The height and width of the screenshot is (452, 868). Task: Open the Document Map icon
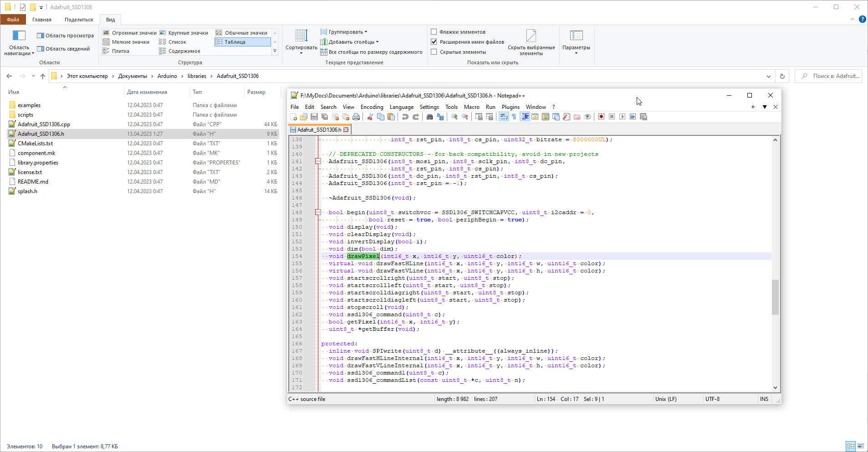coord(546,117)
